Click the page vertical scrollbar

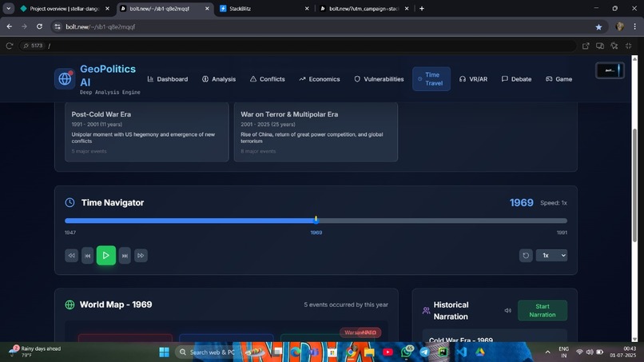[x=634, y=185]
